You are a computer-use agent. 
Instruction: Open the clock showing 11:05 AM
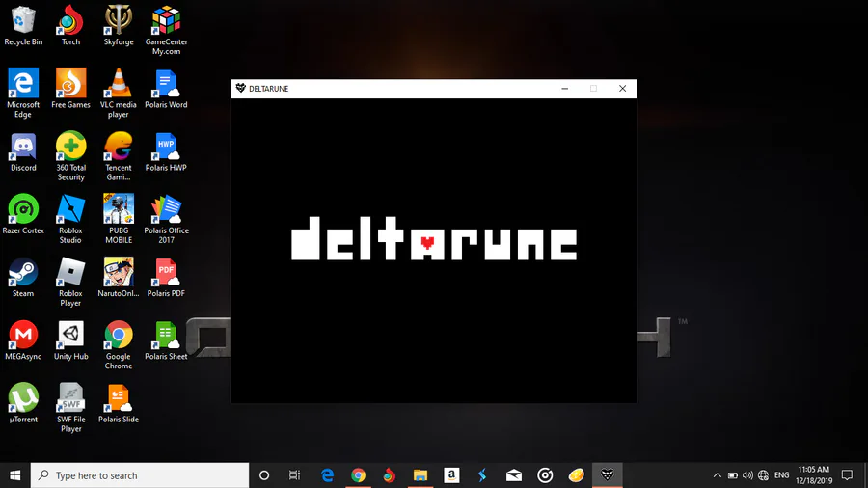pyautogui.click(x=814, y=475)
